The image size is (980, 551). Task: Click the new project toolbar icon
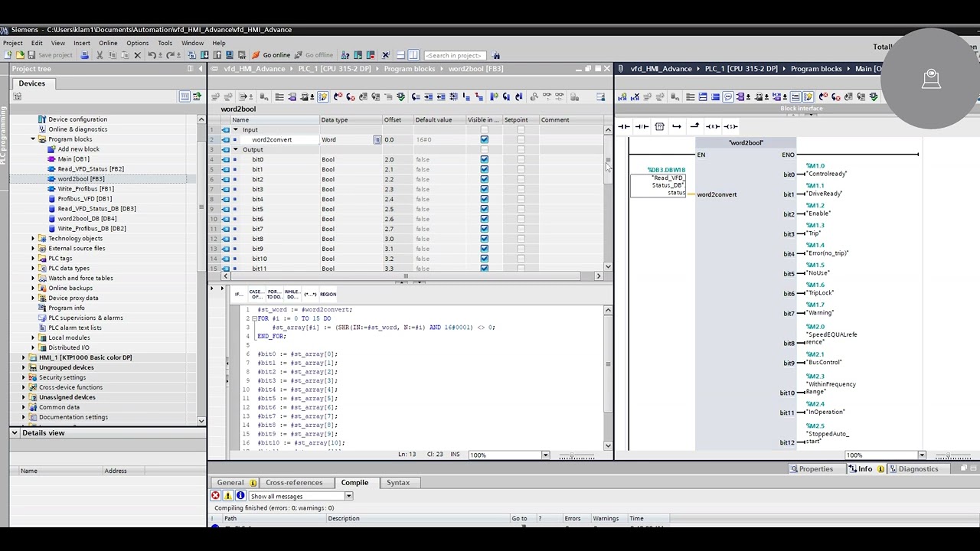tap(8, 55)
